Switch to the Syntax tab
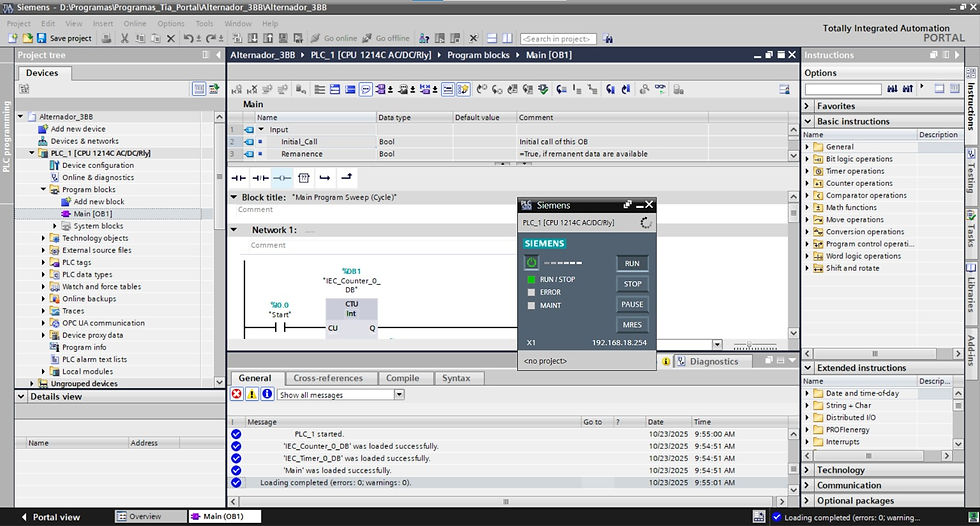The image size is (980, 526). click(x=456, y=378)
